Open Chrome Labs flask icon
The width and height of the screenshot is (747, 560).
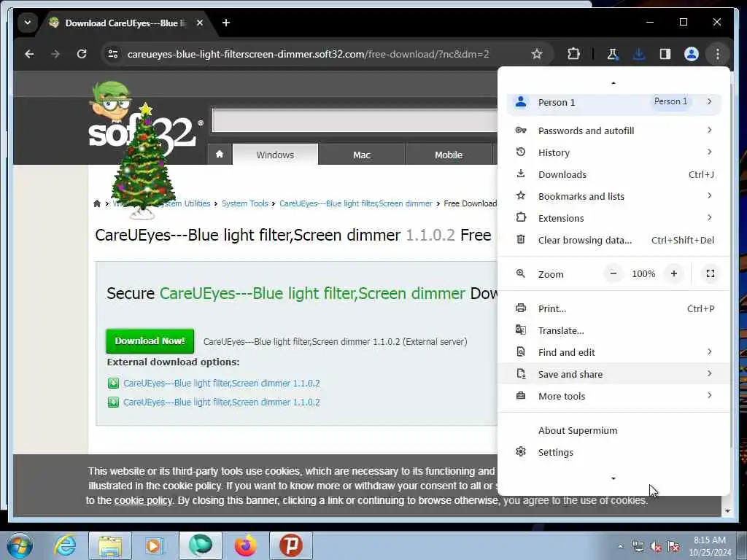(x=613, y=54)
